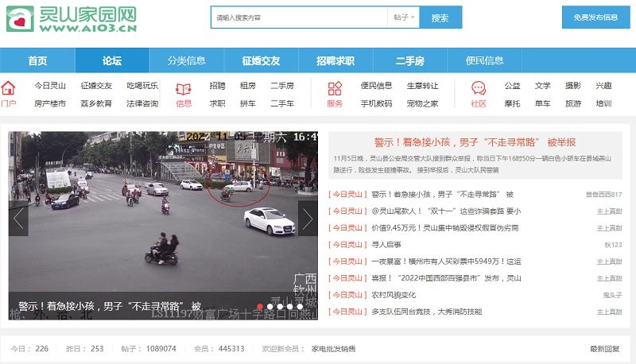
Task: Open the 荔乡教育 sub-link
Action: coord(96,103)
